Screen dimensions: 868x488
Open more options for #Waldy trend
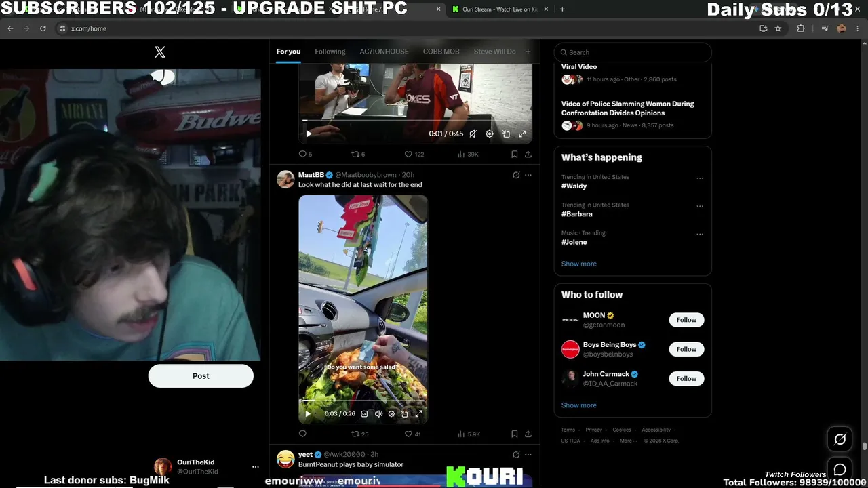pos(700,178)
